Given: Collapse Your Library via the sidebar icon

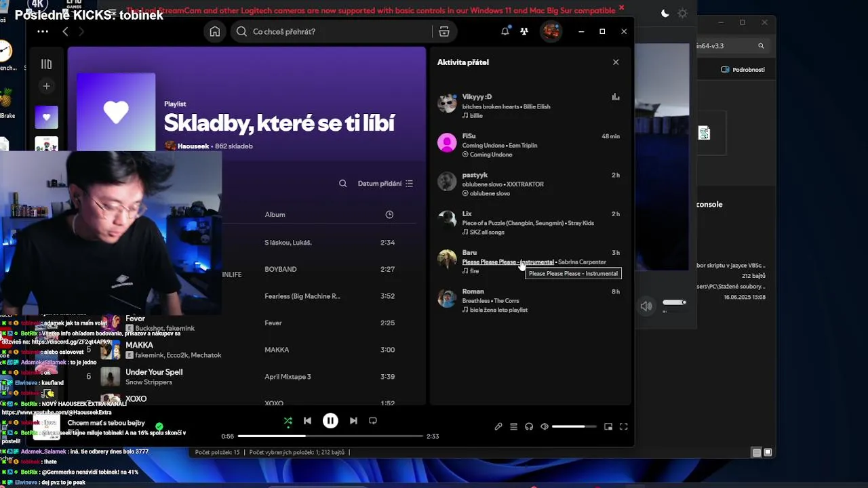Looking at the screenshot, I should pos(46,64).
